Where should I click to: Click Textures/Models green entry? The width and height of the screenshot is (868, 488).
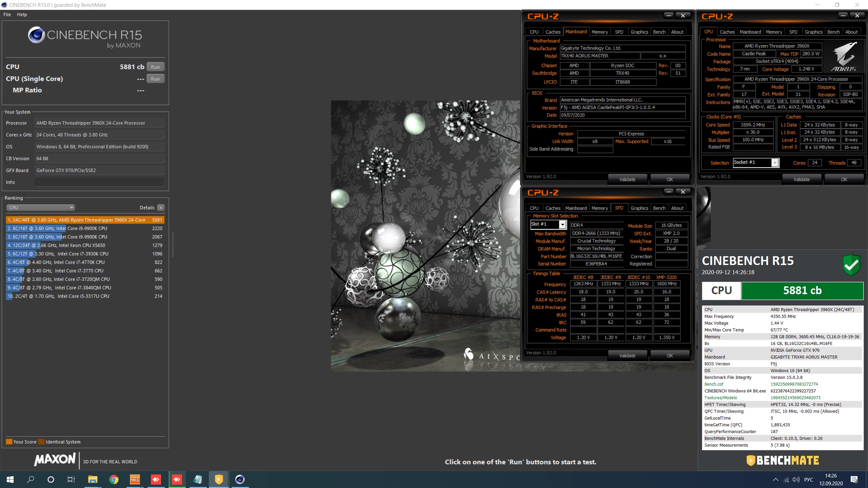coord(783,398)
